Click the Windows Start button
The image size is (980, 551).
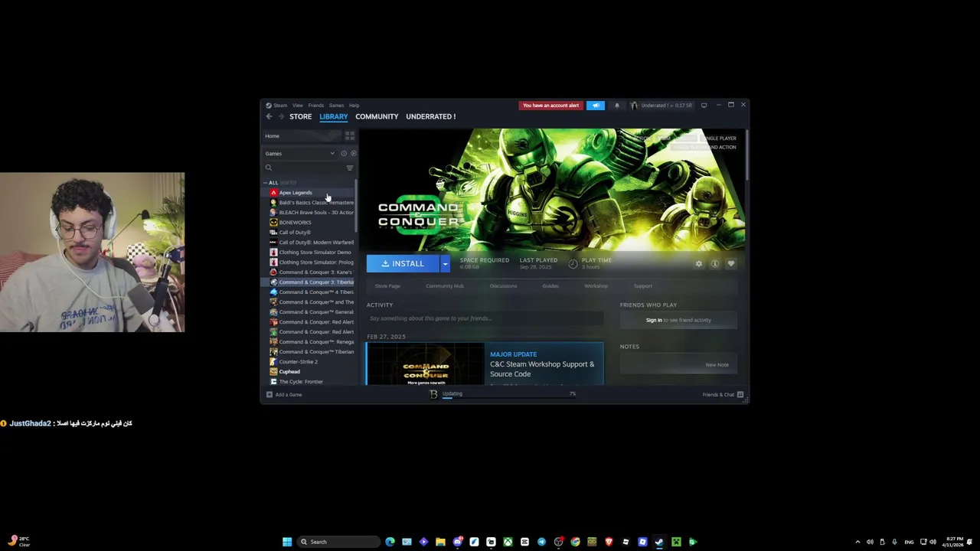[287, 542]
